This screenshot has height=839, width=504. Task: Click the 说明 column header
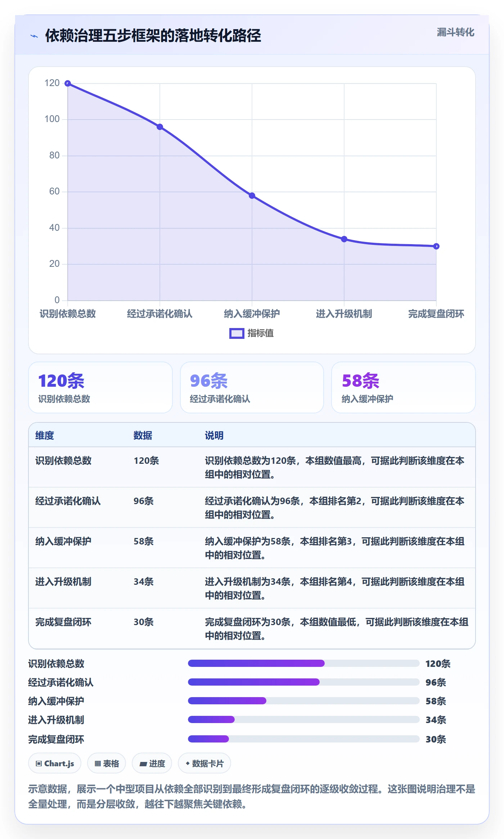(214, 435)
